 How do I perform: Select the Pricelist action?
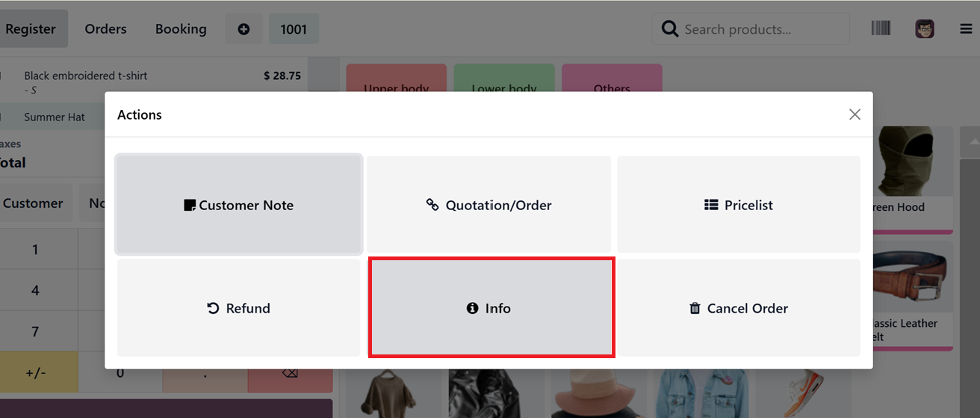(739, 205)
